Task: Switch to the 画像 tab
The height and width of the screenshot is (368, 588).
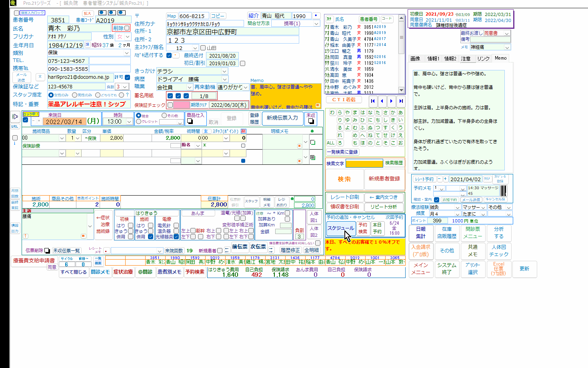Action: [x=416, y=58]
